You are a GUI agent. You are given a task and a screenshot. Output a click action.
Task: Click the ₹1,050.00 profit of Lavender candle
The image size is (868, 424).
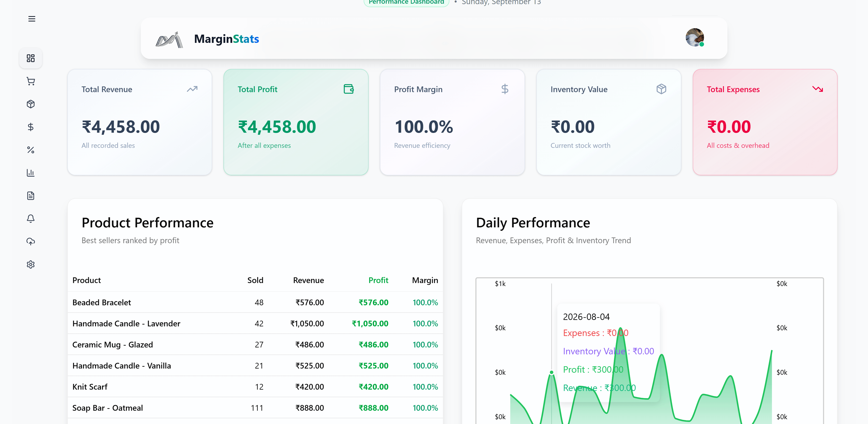(370, 323)
